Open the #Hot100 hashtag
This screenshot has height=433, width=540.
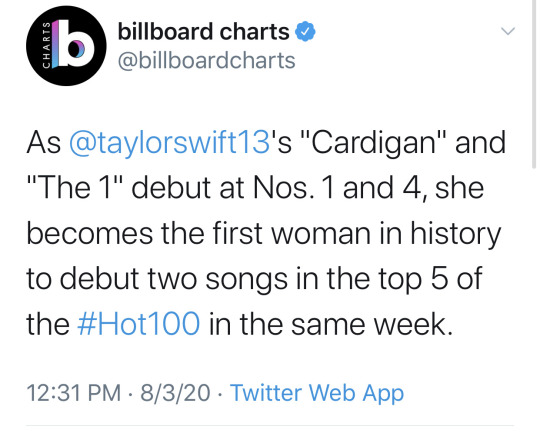coord(138,323)
